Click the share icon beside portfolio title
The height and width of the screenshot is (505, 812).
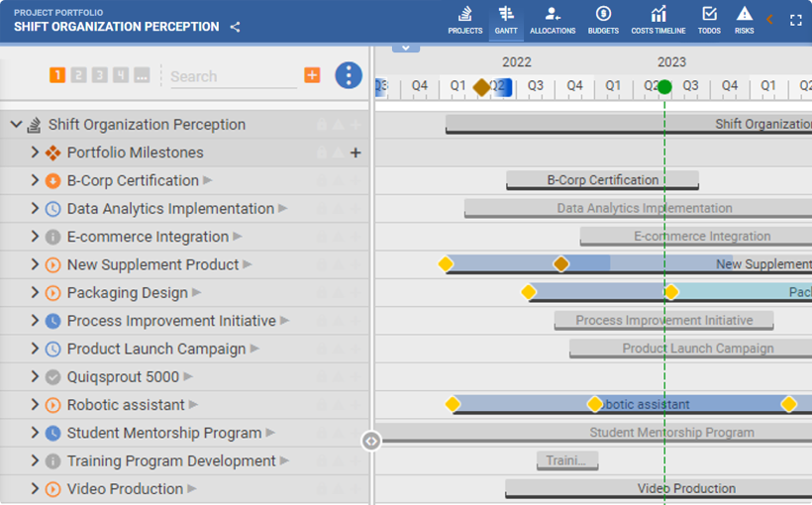235,27
